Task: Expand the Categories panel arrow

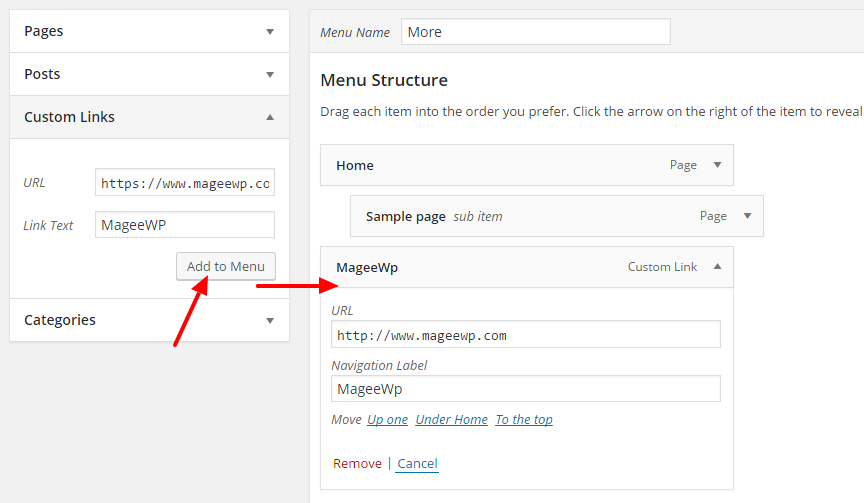Action: pos(270,321)
